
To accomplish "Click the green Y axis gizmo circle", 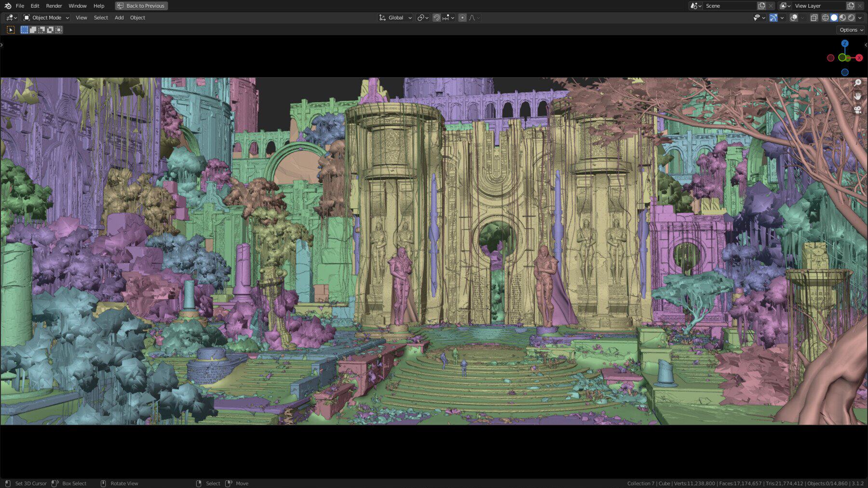I will point(842,58).
